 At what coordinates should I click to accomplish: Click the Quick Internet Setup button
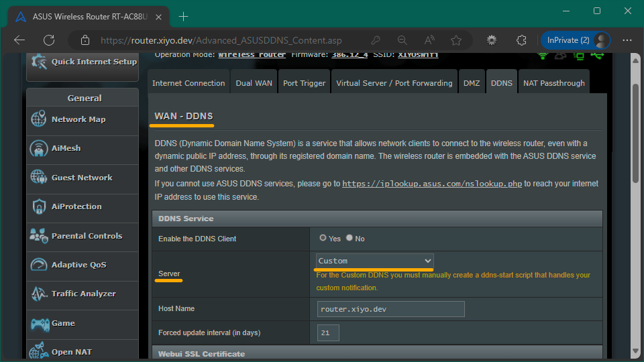click(82, 62)
